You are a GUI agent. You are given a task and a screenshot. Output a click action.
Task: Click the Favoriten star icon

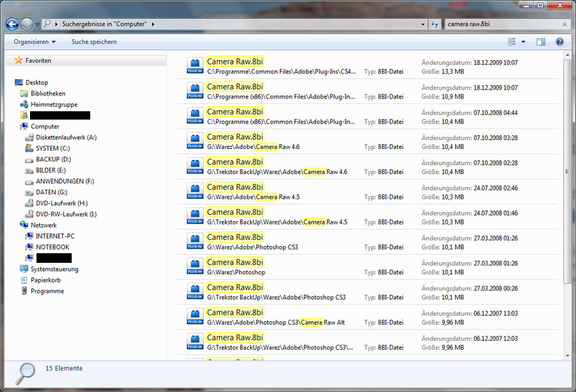pos(19,60)
